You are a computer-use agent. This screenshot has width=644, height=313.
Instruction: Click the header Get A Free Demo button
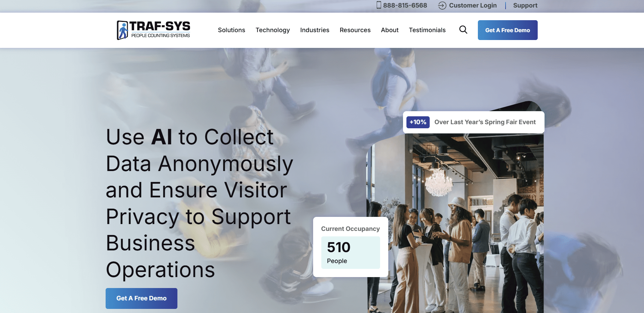[x=508, y=30]
